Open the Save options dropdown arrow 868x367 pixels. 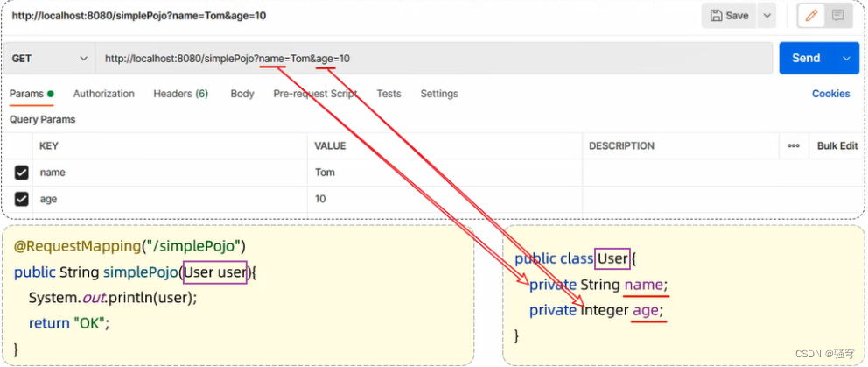[766, 16]
